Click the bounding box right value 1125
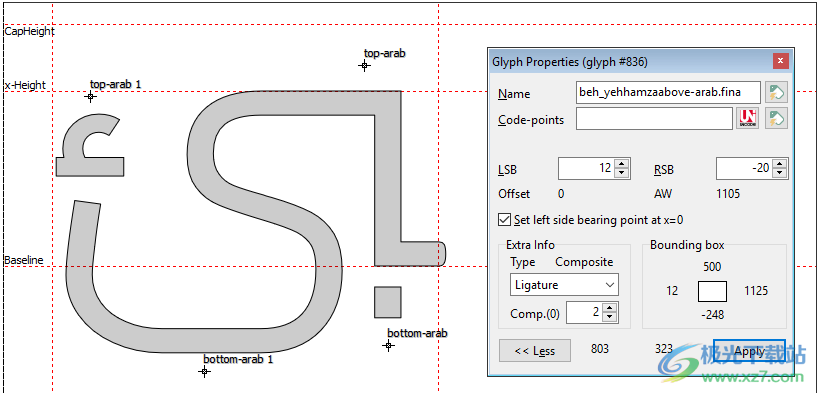Screen dimensions: 817x393 tap(756, 291)
